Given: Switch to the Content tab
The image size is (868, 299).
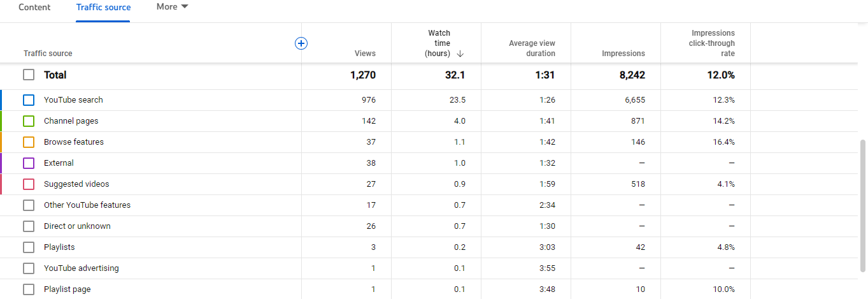Looking at the screenshot, I should pyautogui.click(x=34, y=8).
